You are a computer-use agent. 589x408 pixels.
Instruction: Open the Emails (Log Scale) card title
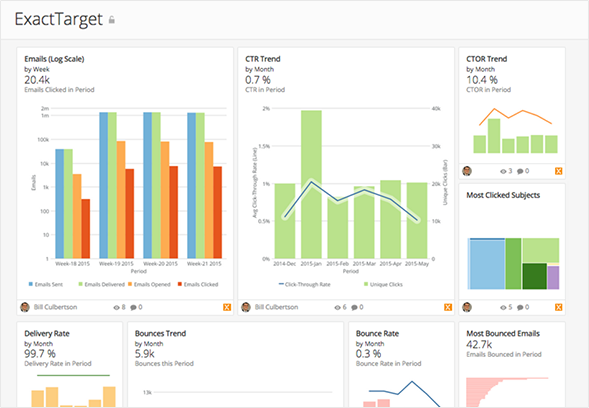click(x=54, y=59)
